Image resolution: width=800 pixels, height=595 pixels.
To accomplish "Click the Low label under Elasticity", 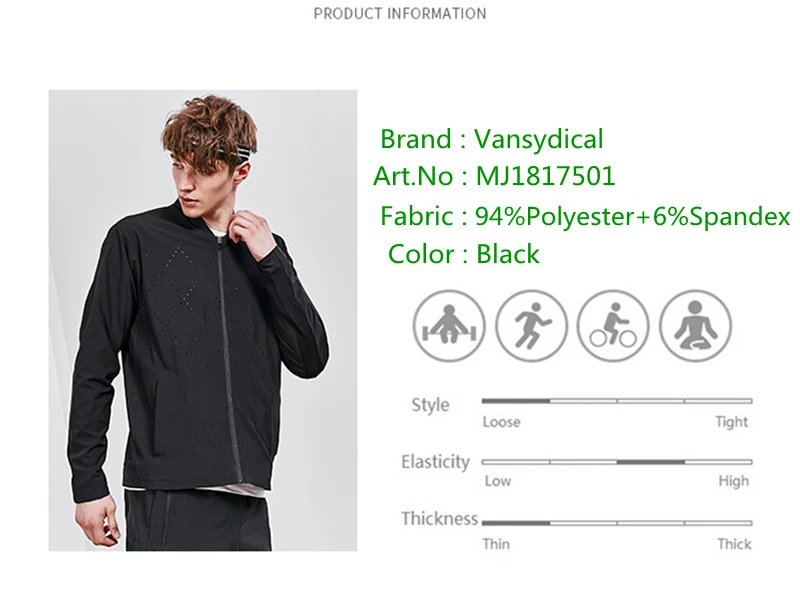I will (x=498, y=481).
